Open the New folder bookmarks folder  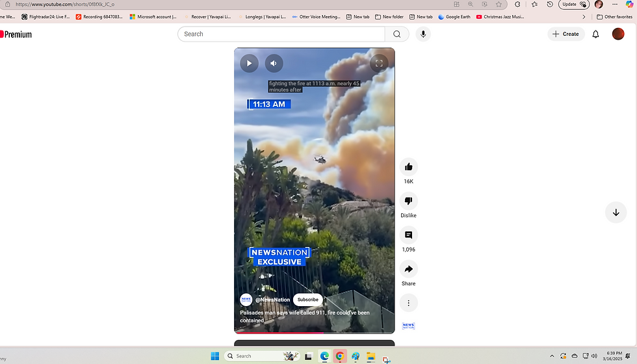pyautogui.click(x=389, y=17)
